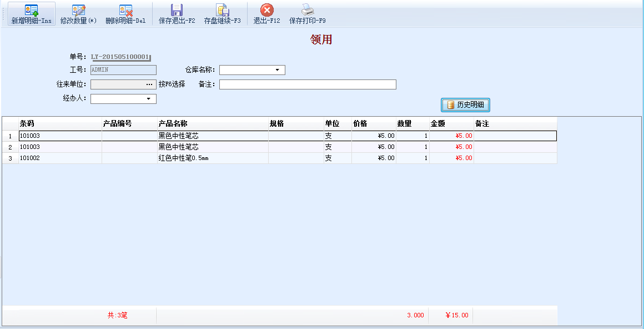Click the 保存打印-F9 printer icon
The image size is (644, 329).
point(307,10)
